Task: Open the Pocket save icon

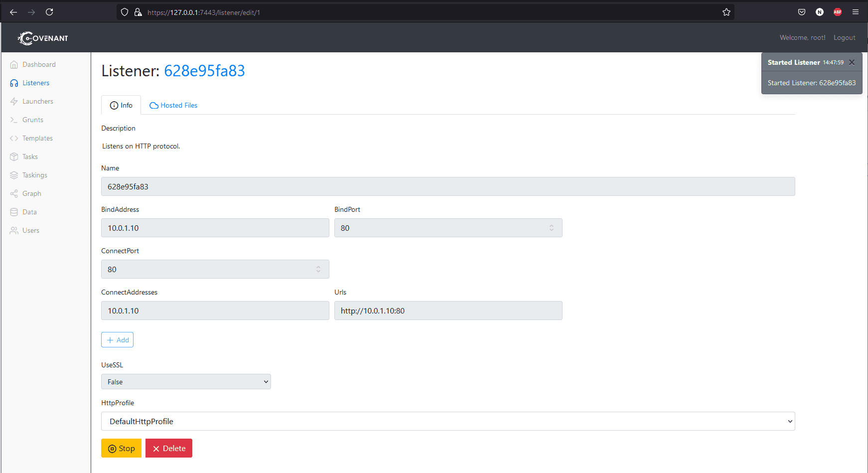Action: tap(802, 12)
